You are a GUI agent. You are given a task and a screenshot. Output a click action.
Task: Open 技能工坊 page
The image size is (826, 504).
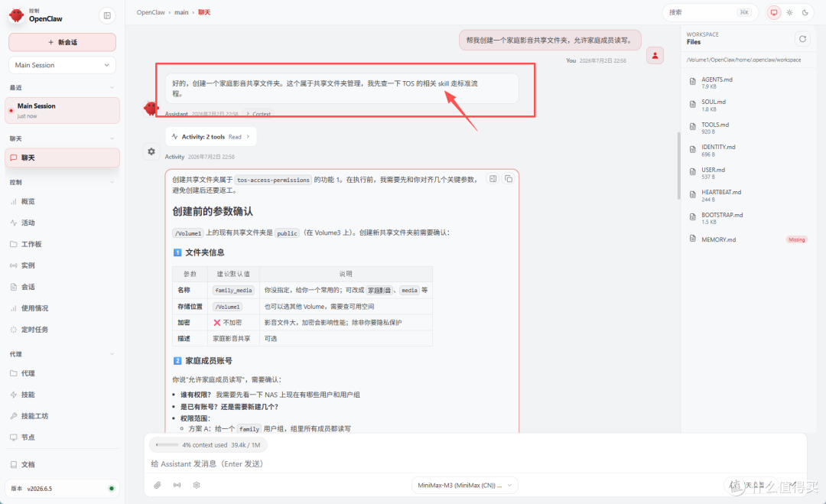[x=34, y=416]
